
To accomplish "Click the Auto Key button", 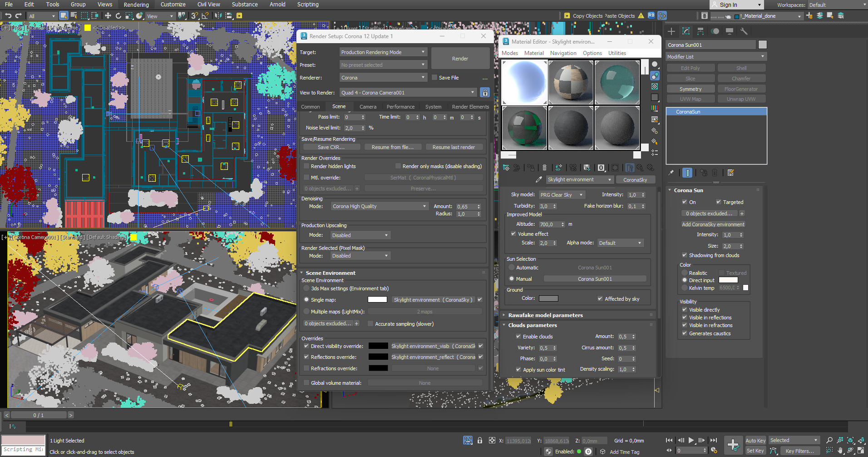I will 755,440.
